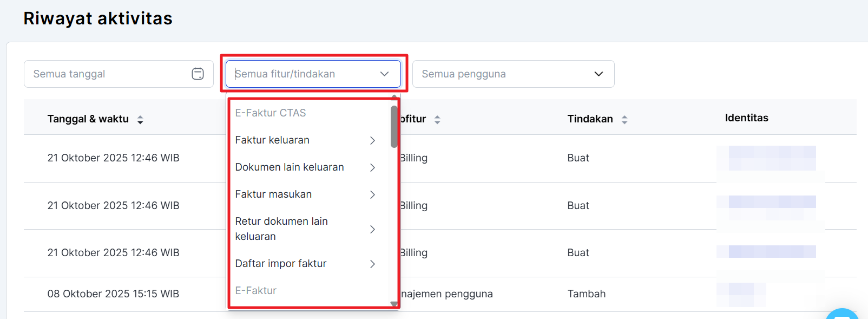Open the blue chat bubble widget
This screenshot has height=319, width=868.
(x=843, y=314)
